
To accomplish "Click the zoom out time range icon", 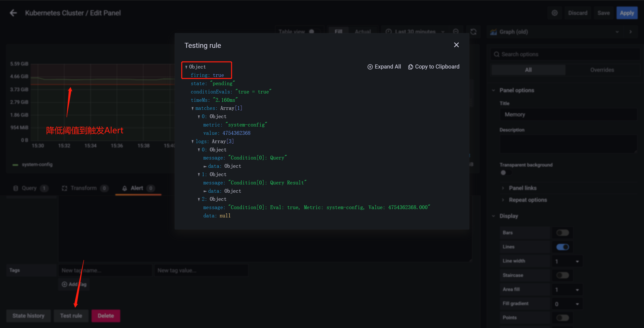I will 456,31.
